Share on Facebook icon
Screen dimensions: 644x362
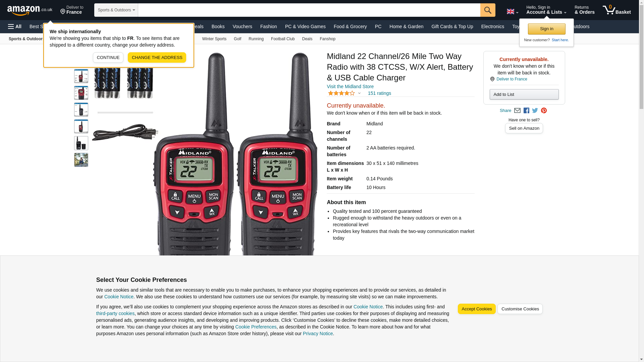tap(526, 111)
